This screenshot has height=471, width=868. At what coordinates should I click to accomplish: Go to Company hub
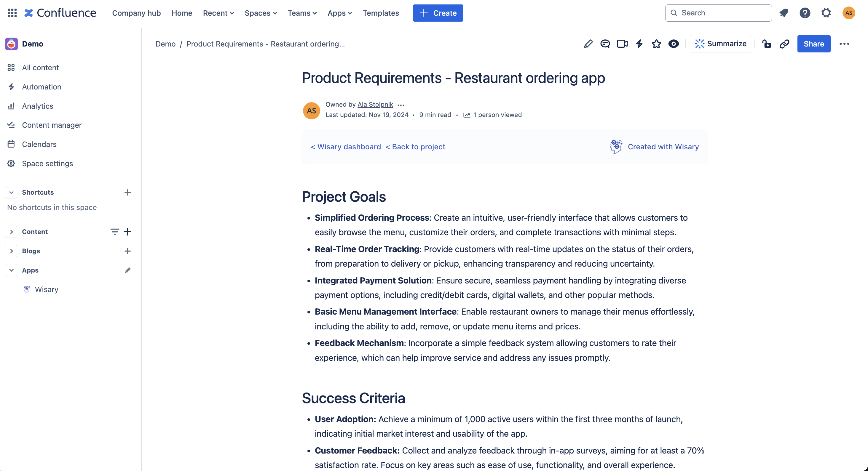tap(136, 13)
